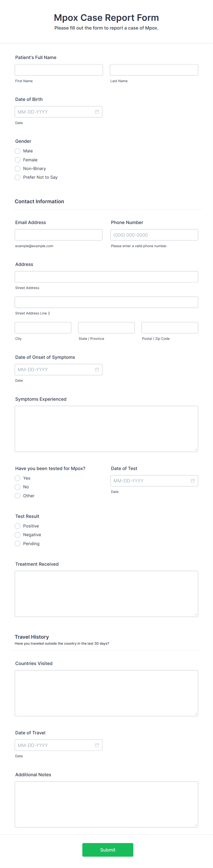Select Yes for Mpox testing question

point(17,478)
